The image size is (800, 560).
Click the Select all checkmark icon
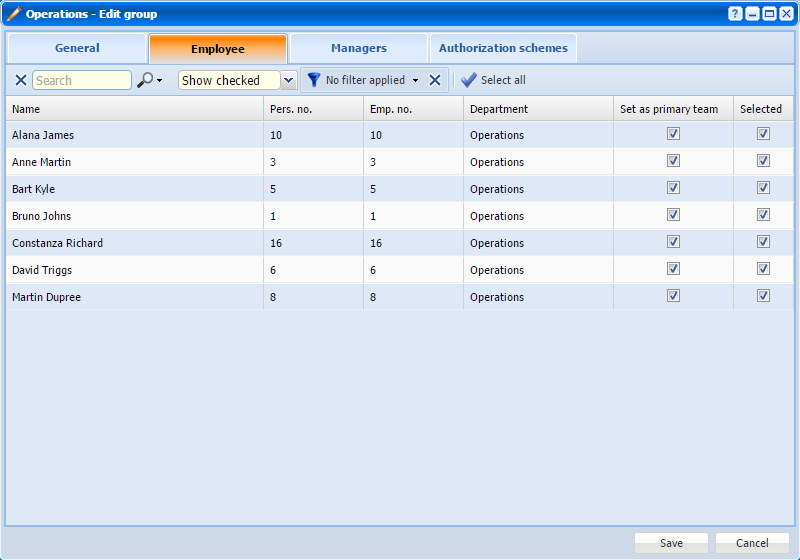click(x=468, y=80)
